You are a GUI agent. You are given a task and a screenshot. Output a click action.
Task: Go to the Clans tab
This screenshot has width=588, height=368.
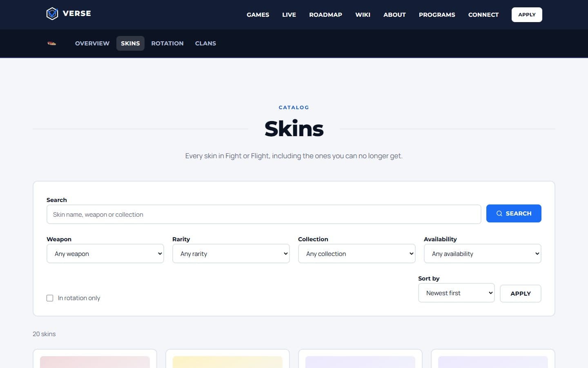tap(205, 43)
